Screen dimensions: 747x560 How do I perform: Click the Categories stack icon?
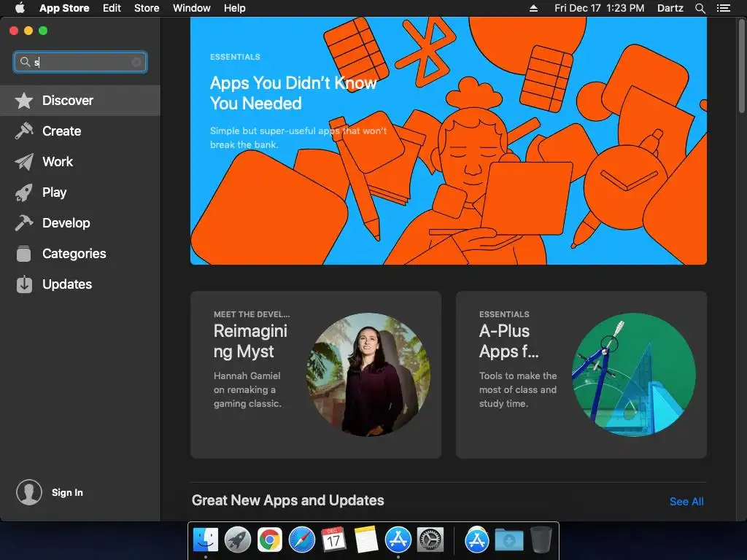point(24,253)
